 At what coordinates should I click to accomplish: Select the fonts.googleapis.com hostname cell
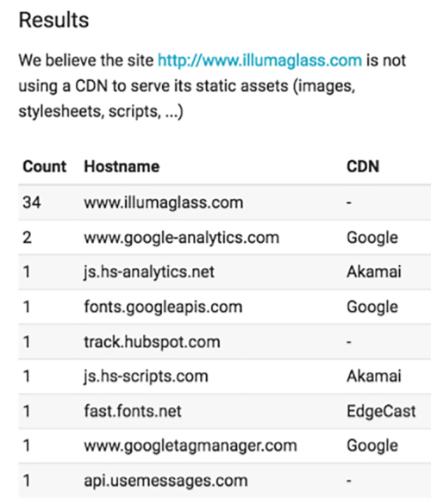[x=163, y=307]
